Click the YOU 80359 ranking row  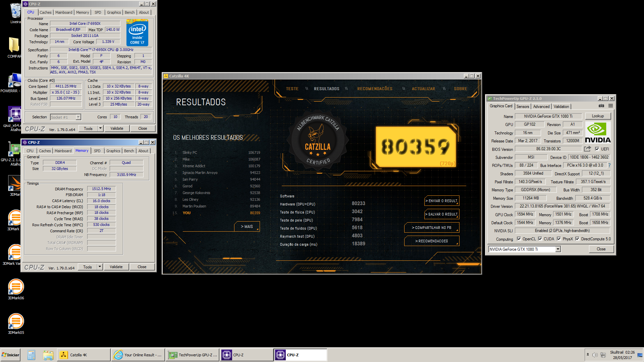[217, 213]
